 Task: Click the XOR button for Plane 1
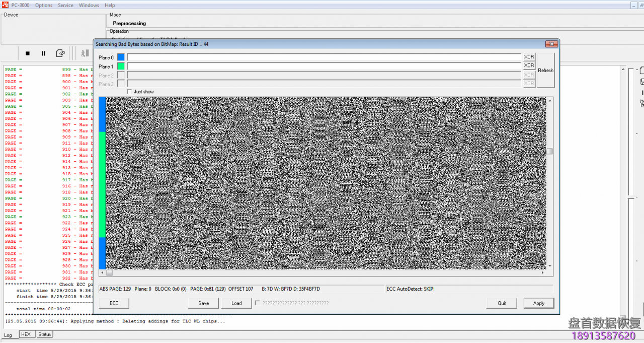tap(529, 65)
